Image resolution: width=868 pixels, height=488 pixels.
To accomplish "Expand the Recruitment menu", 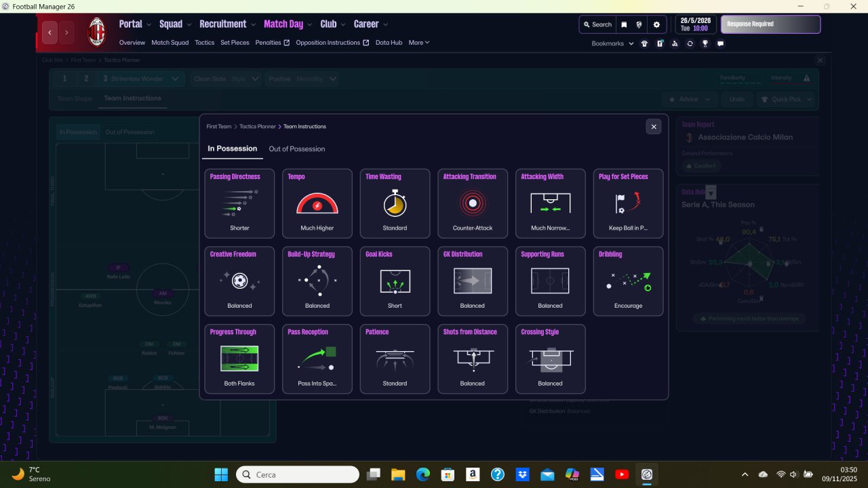I will (227, 24).
